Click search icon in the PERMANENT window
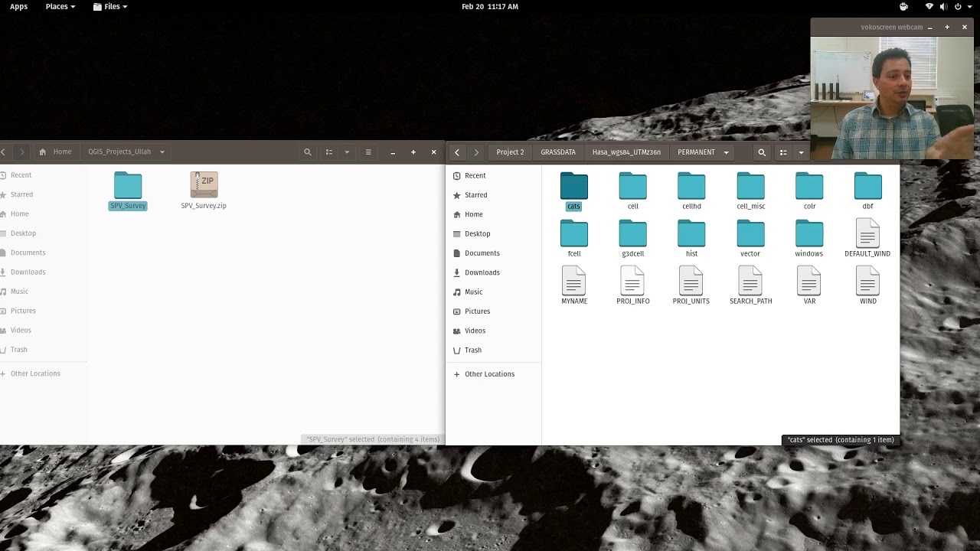 [x=762, y=152]
